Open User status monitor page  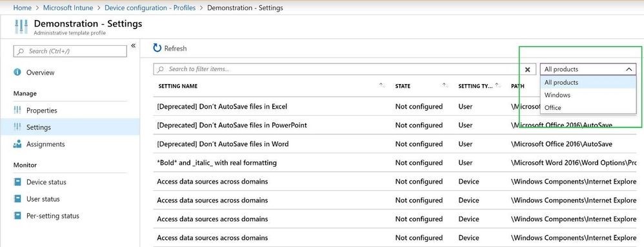pyautogui.click(x=43, y=199)
